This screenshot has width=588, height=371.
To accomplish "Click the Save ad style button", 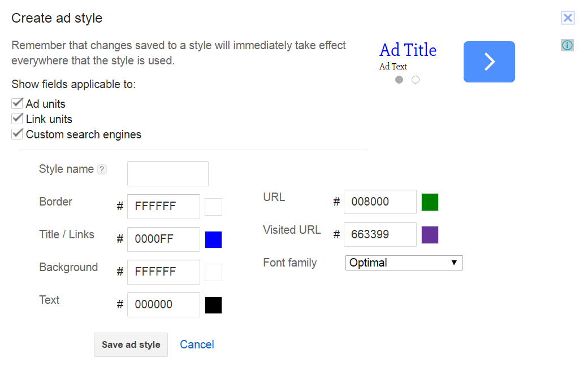I will [x=131, y=344].
